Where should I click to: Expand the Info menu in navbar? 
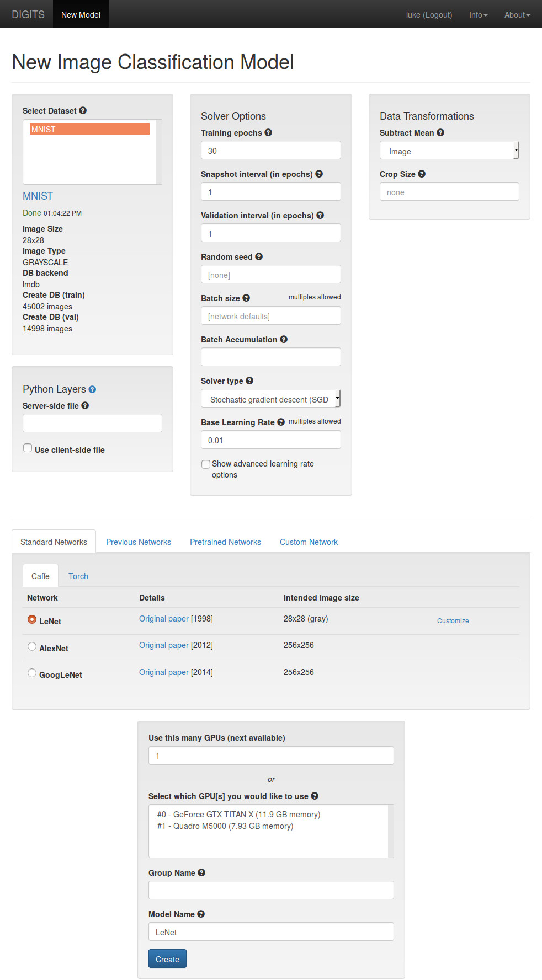point(478,15)
